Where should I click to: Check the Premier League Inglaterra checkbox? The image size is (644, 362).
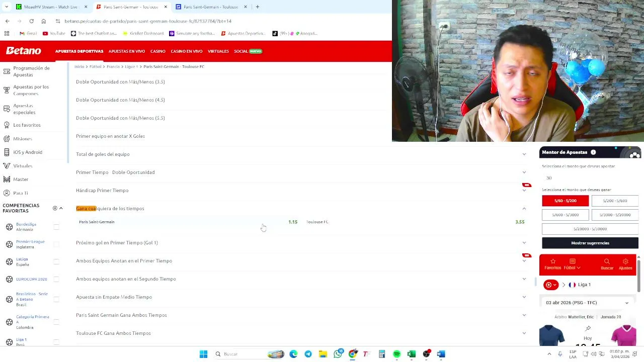tap(56, 244)
